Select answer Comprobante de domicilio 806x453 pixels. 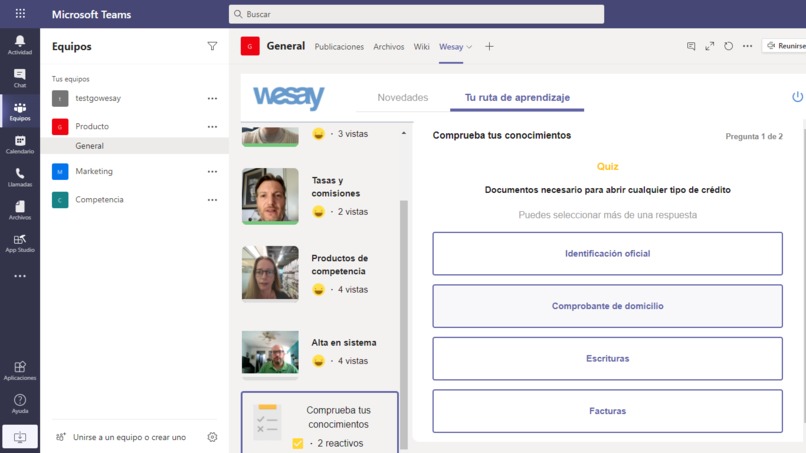click(607, 306)
